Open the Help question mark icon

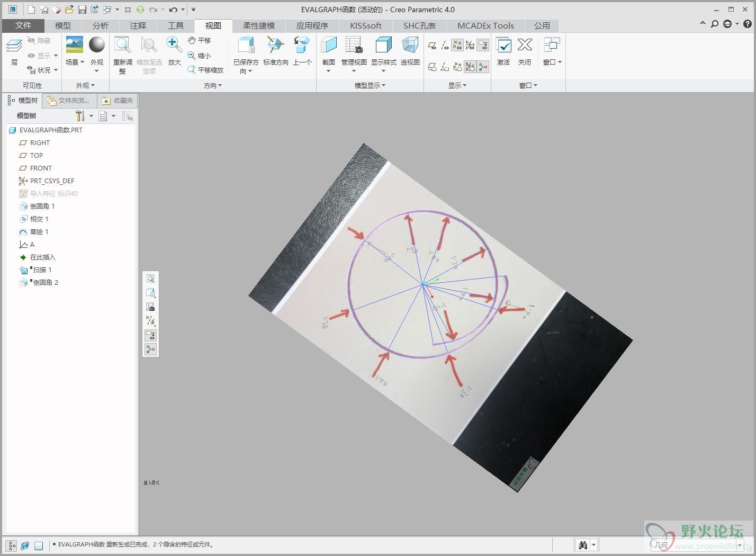(747, 24)
